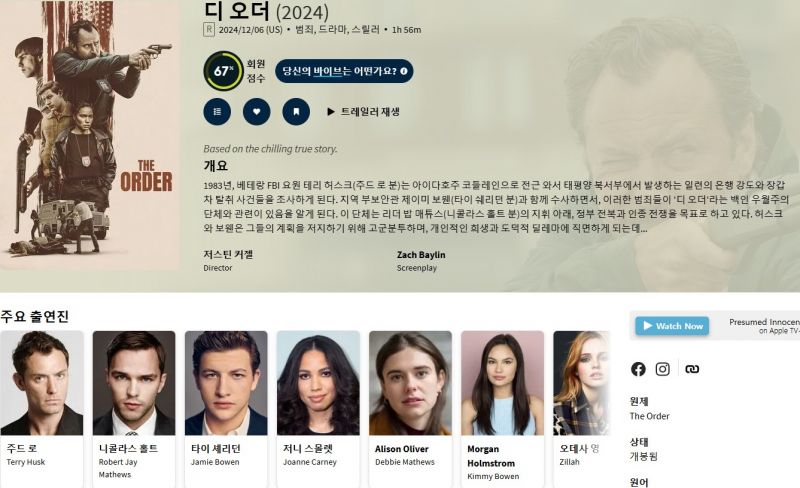Image resolution: width=800 pixels, height=488 pixels.
Task: Click The Order movie poster
Action: (90, 134)
